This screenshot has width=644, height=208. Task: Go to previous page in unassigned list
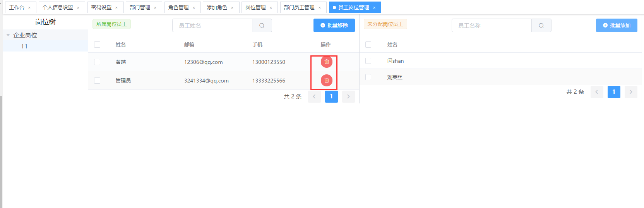click(597, 92)
